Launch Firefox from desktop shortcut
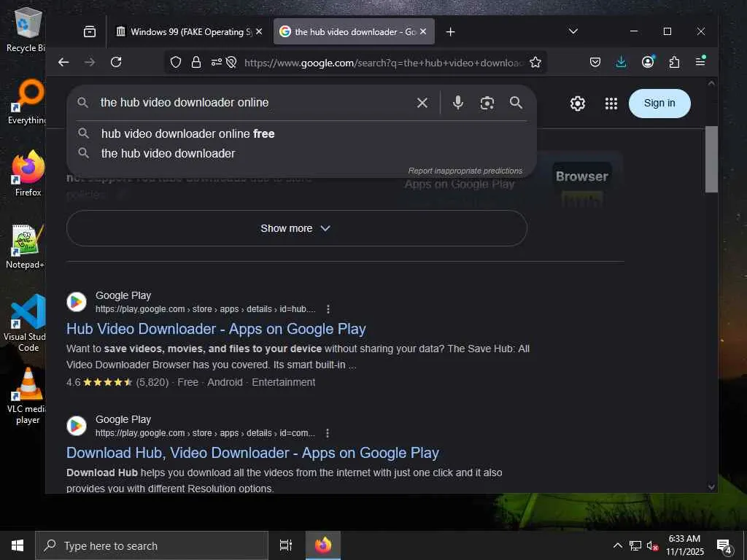The image size is (747, 560). [x=28, y=174]
